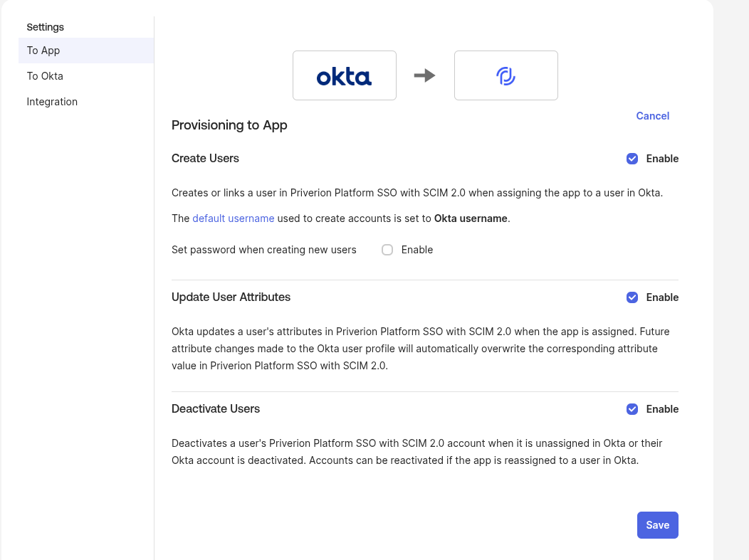This screenshot has width=749, height=560.
Task: Open the Integration settings tab
Action: click(x=52, y=102)
